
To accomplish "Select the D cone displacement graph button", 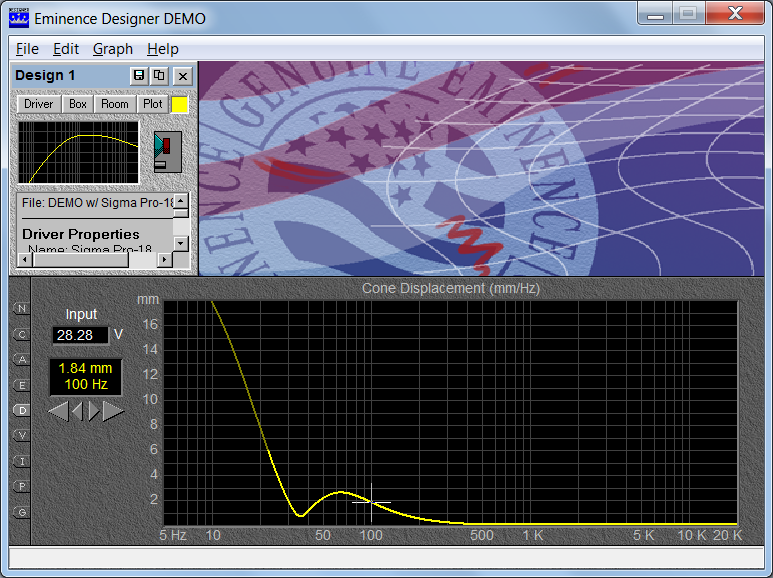I will pyautogui.click(x=22, y=410).
